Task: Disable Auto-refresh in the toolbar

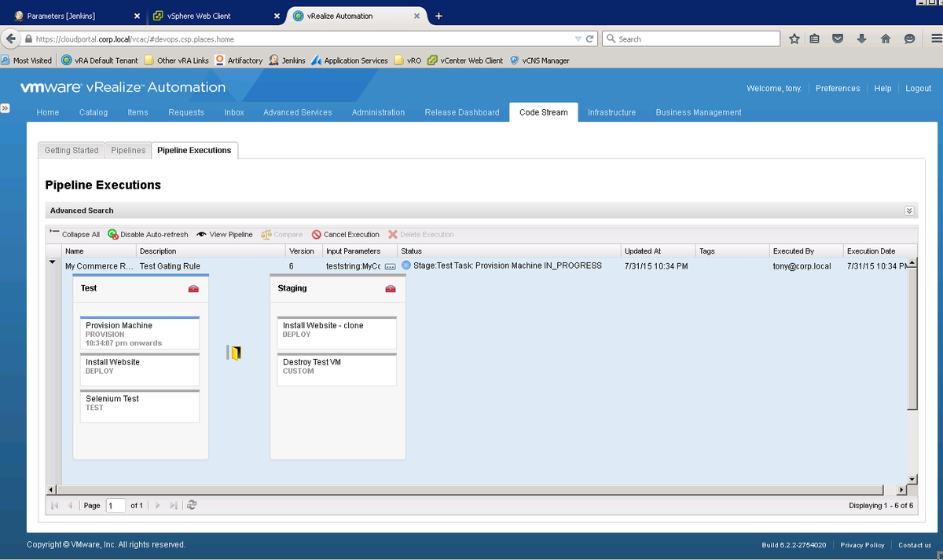Action: coord(148,234)
